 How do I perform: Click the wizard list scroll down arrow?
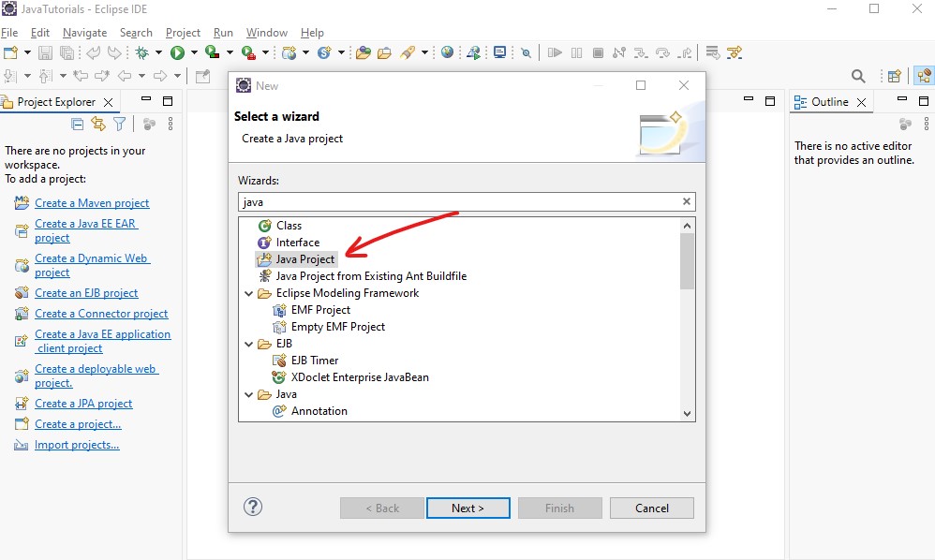point(687,414)
